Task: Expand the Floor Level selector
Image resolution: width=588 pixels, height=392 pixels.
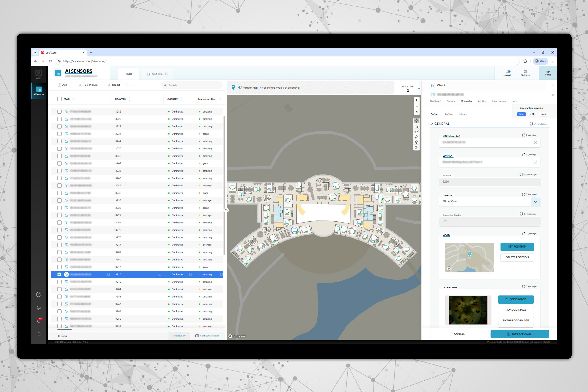Action: pyautogui.click(x=419, y=89)
